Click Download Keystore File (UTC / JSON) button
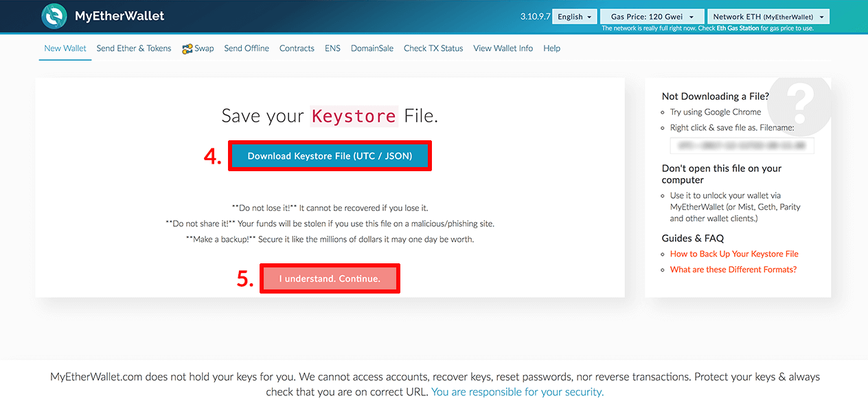 (330, 156)
